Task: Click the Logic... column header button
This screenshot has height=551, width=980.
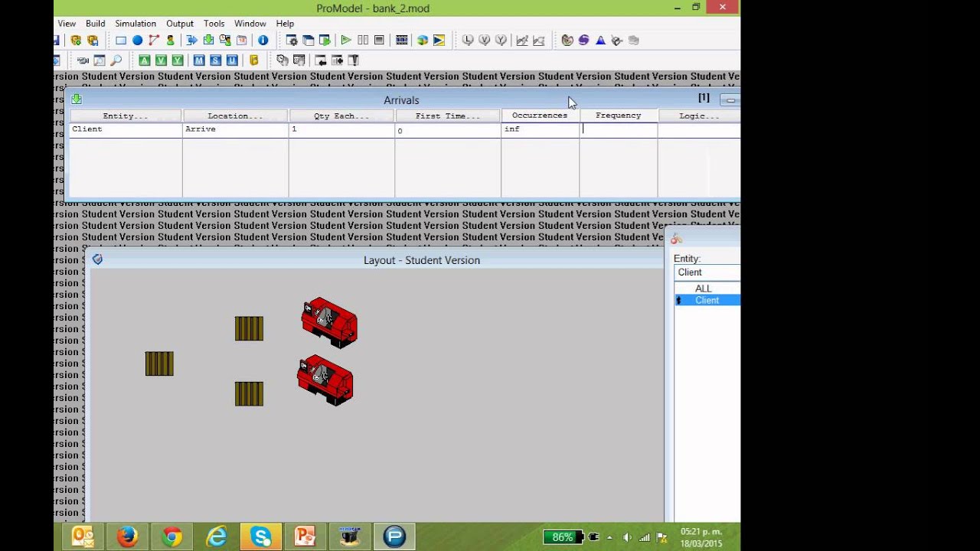Action: click(699, 116)
